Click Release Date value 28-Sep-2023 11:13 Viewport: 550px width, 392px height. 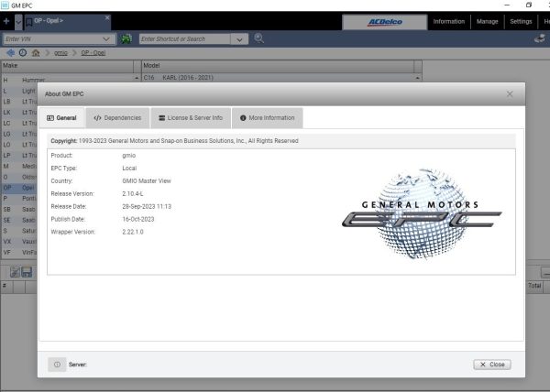point(147,207)
